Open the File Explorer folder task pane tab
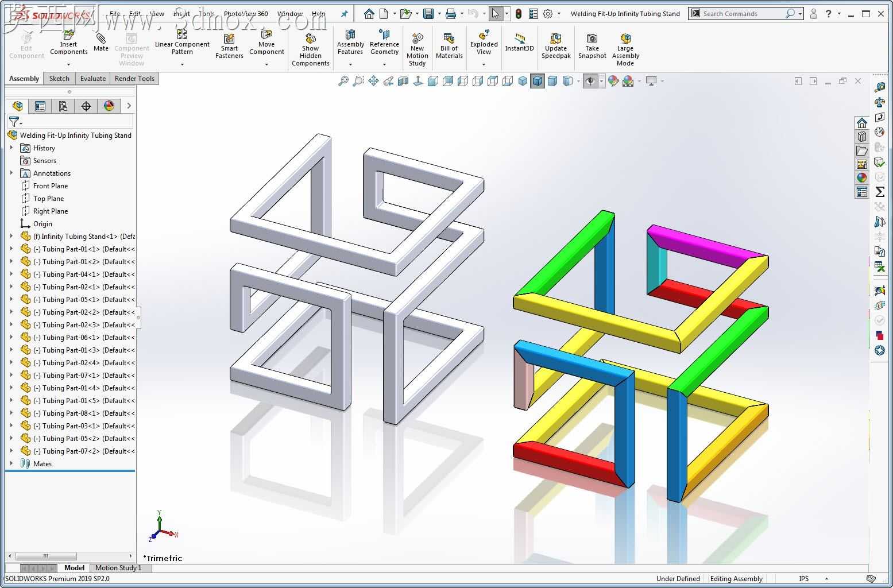 pos(862,150)
